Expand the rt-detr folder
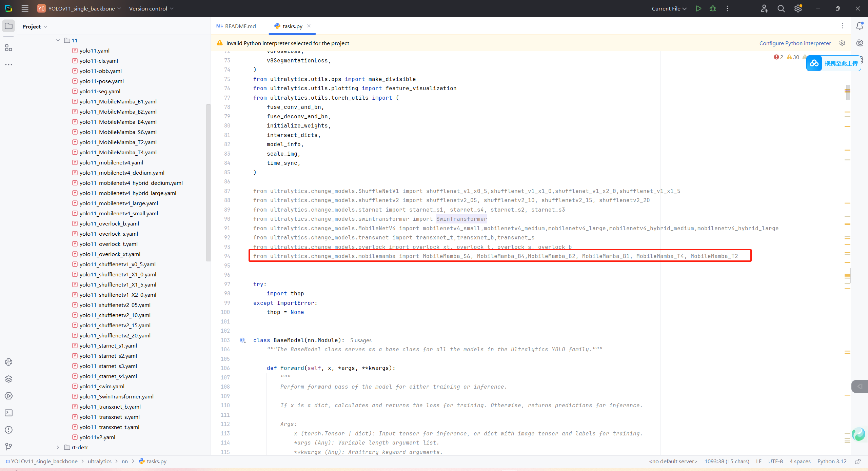The image size is (868, 471). pos(58,447)
